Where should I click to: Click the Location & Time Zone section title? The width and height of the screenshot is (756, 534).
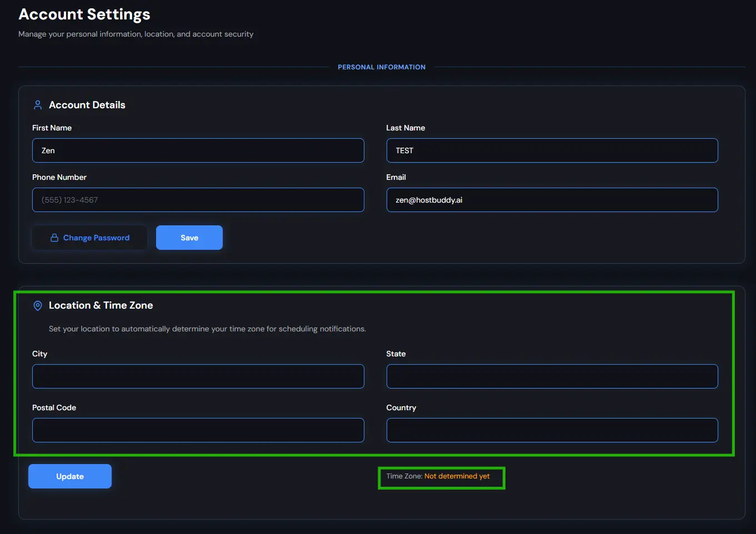(x=101, y=305)
